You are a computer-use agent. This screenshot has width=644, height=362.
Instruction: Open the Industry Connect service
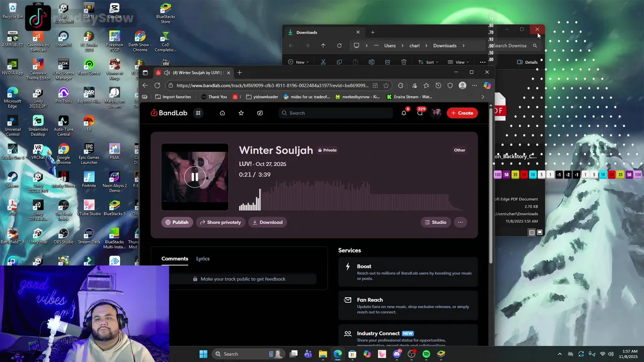pyautogui.click(x=408, y=335)
